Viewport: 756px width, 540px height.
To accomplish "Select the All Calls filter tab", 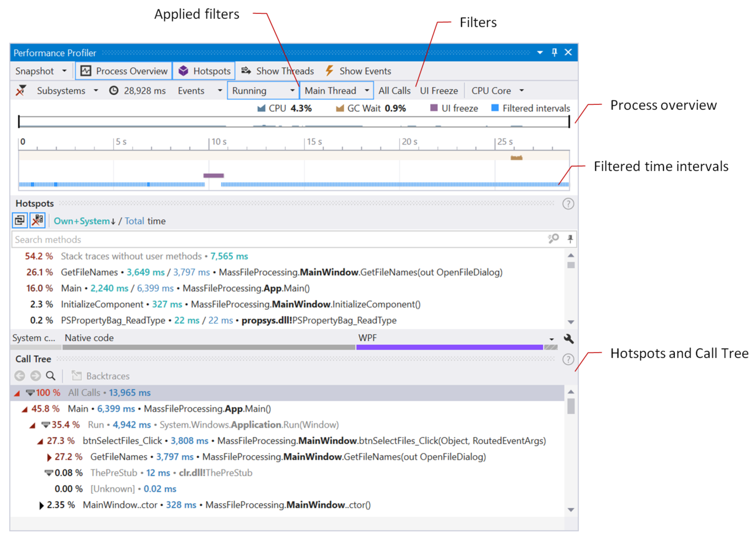I will [394, 90].
